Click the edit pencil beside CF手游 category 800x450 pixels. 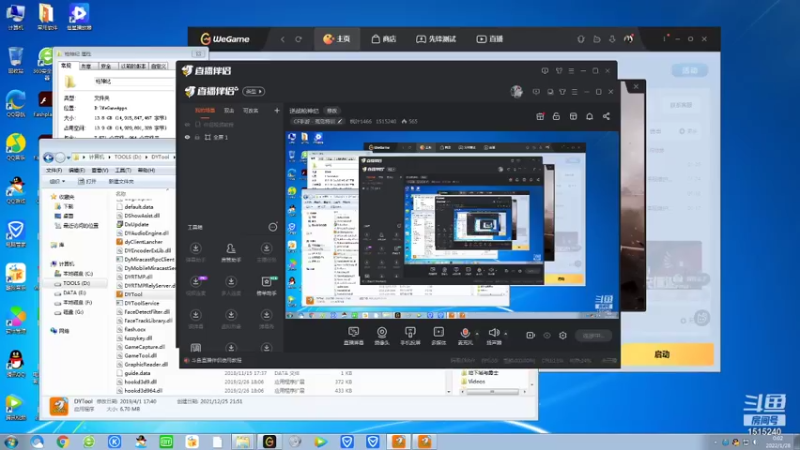[340, 121]
